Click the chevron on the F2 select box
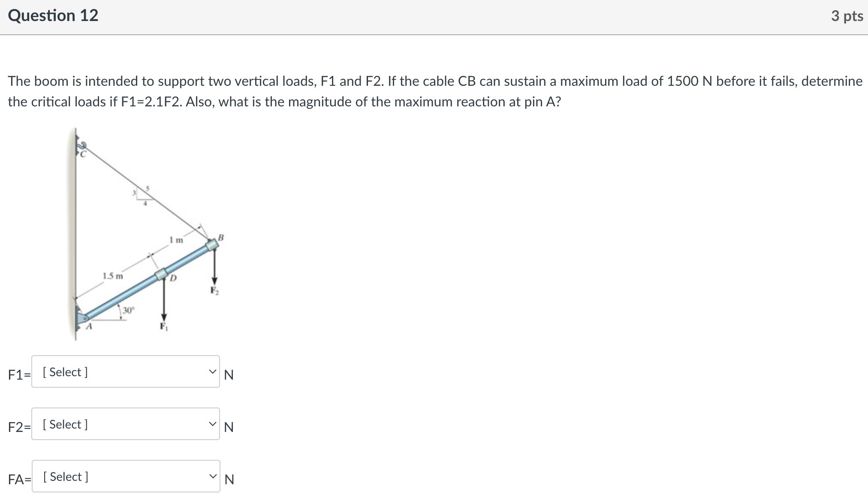This screenshot has width=868, height=501. point(213,425)
